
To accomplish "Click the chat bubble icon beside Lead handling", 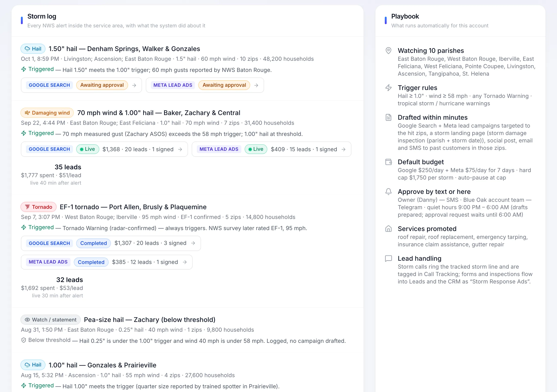I will point(389,258).
